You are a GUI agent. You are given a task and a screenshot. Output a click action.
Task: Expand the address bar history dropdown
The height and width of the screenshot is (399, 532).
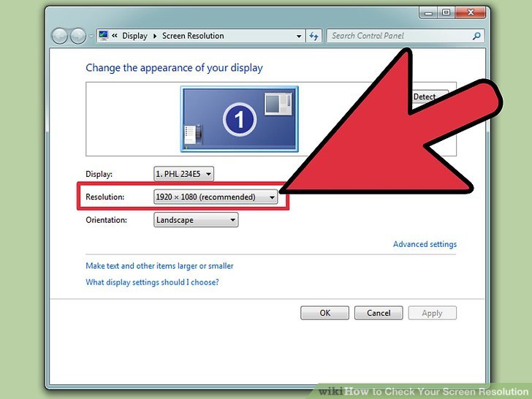(x=299, y=36)
